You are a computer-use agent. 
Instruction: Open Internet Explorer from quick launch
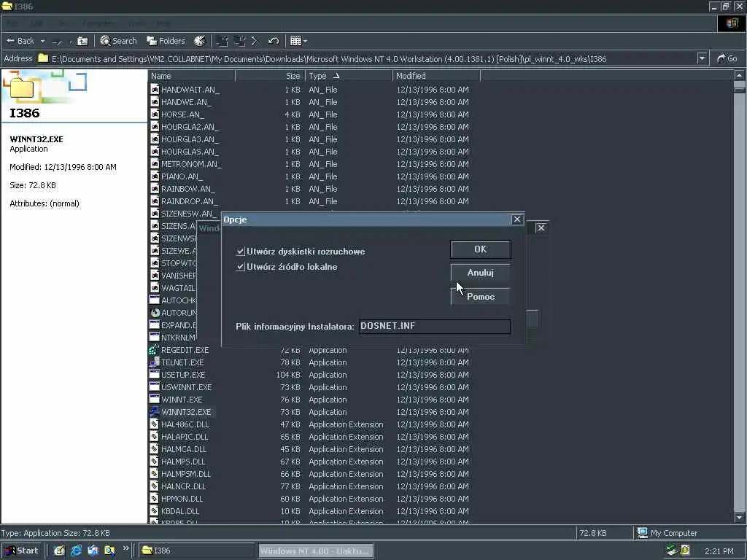76,551
